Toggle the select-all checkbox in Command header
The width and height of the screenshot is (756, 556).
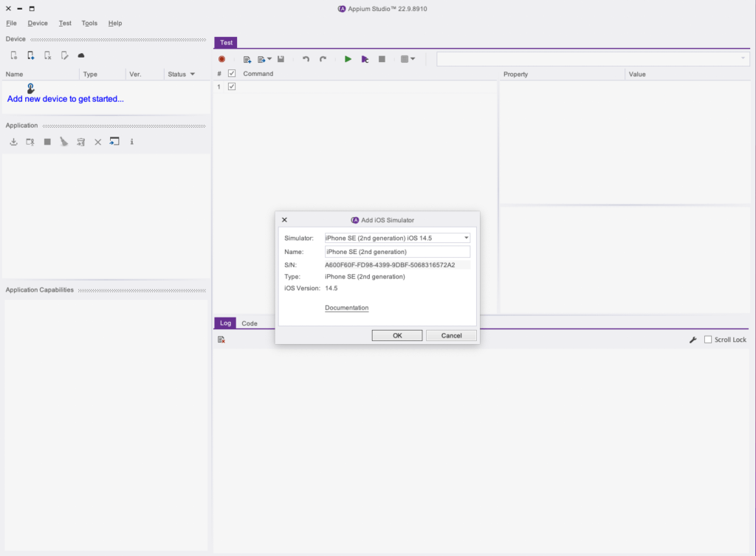pyautogui.click(x=232, y=74)
